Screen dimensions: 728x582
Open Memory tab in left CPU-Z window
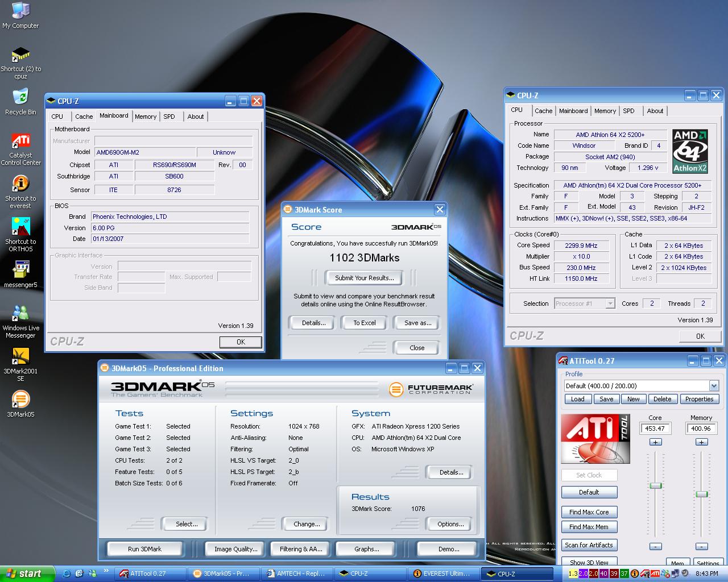coord(146,117)
